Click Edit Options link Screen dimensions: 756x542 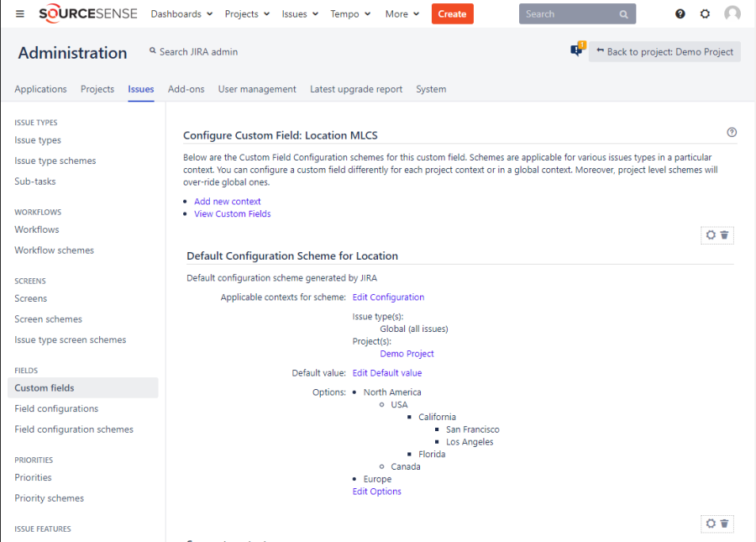click(x=376, y=492)
